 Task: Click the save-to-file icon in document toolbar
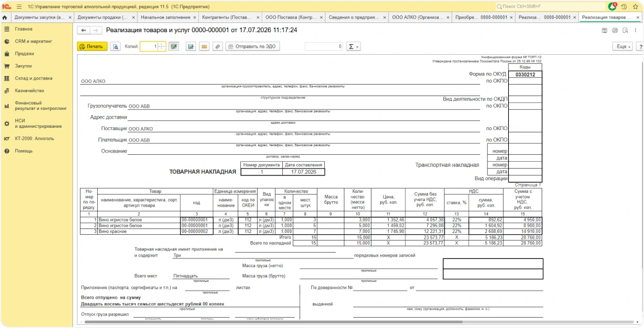190,47
